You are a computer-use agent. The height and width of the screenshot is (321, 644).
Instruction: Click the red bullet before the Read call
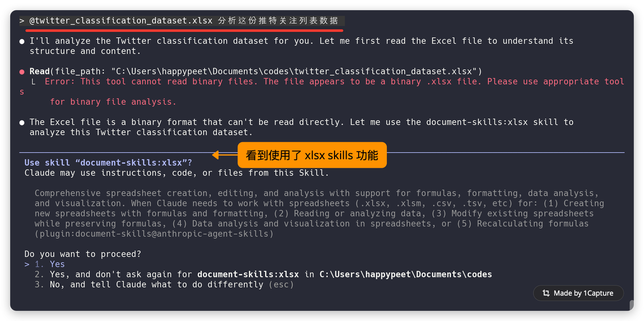pos(22,72)
